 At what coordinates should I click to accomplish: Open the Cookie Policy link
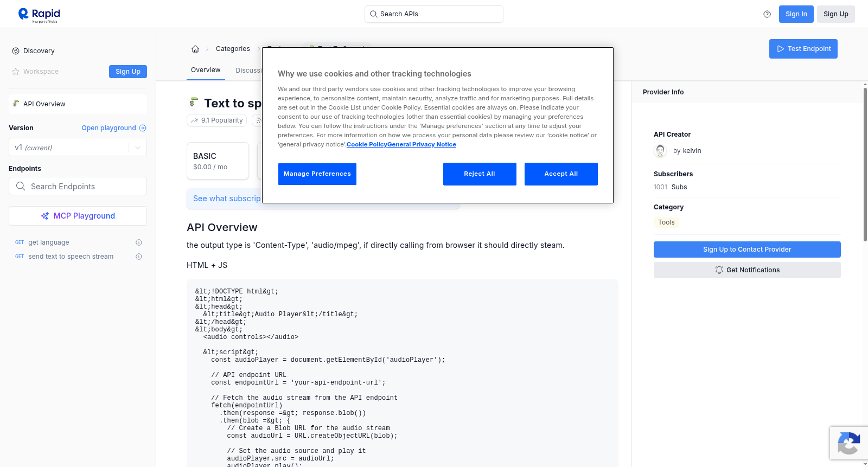pos(367,144)
